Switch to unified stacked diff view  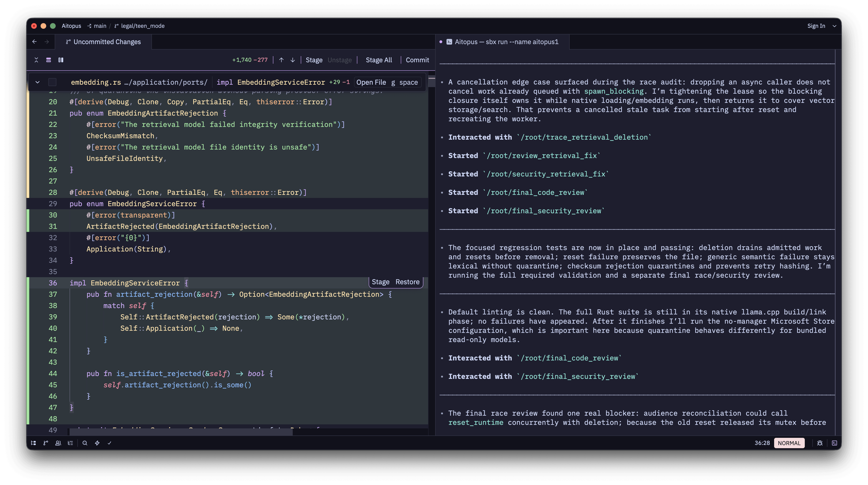[49, 60]
